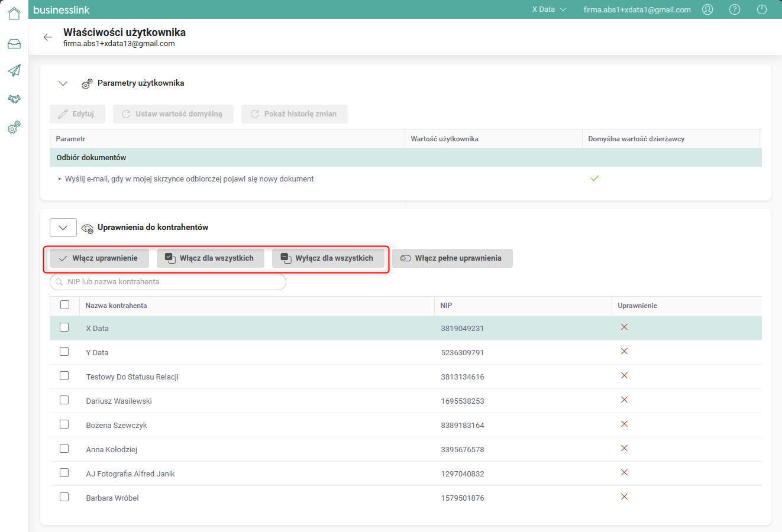Click the Uprawnienie column header

pyautogui.click(x=687, y=306)
